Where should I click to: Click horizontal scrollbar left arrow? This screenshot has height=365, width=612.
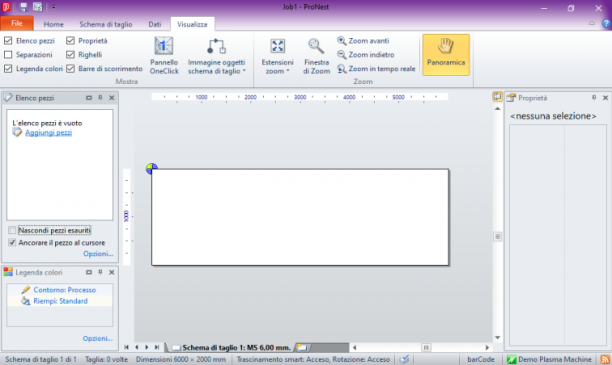tap(354, 347)
